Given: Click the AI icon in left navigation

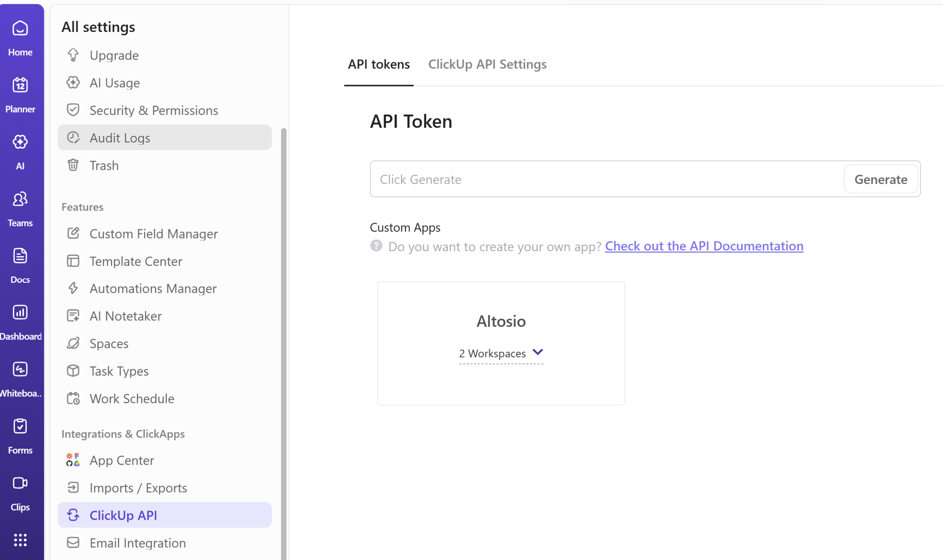Looking at the screenshot, I should pos(20,142).
